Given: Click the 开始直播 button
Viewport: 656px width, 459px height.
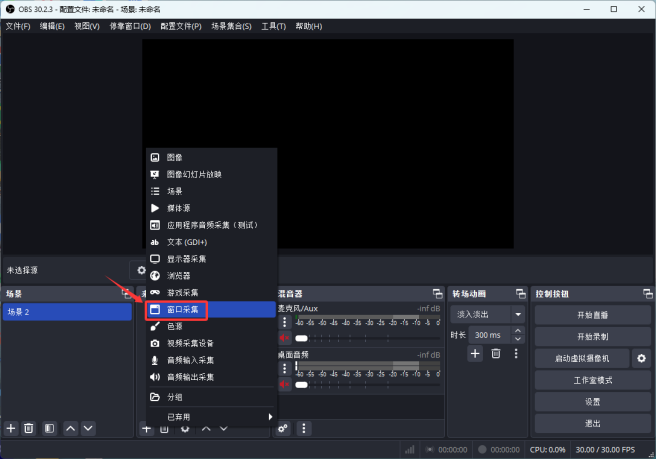Looking at the screenshot, I should point(592,315).
